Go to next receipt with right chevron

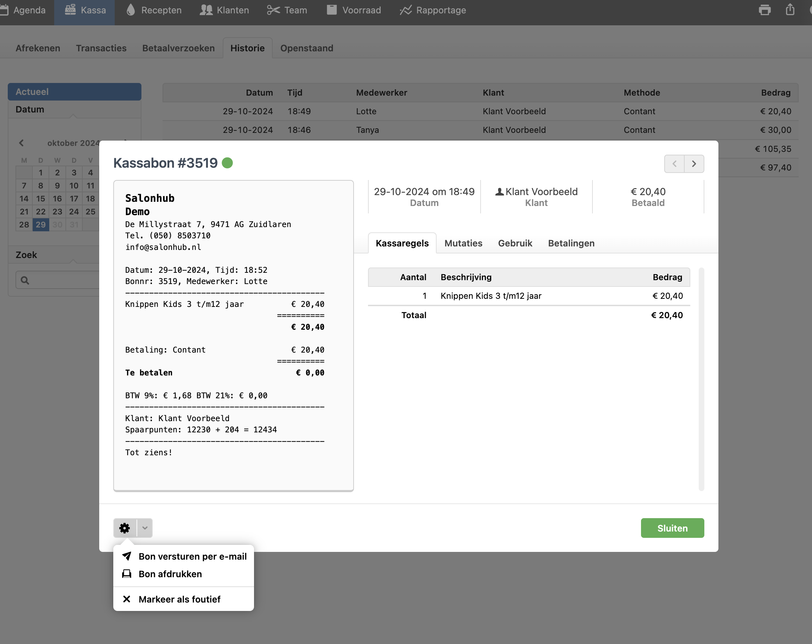[x=694, y=164]
